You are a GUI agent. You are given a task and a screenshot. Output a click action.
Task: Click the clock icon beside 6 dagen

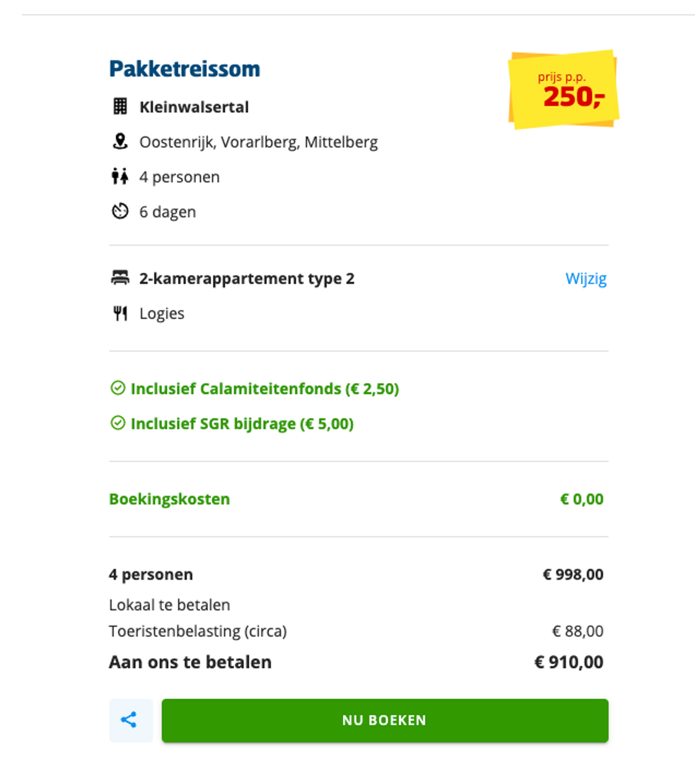point(120,211)
